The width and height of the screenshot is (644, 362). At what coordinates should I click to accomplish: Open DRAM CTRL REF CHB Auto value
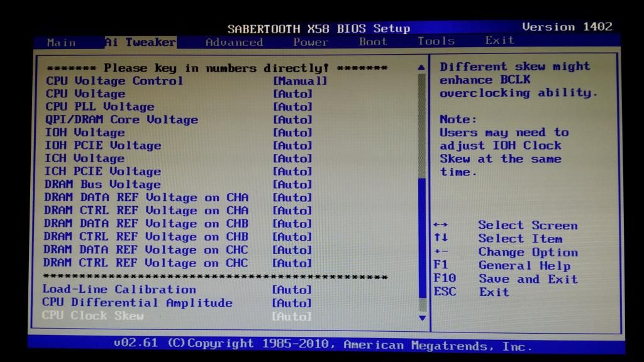pos(292,237)
